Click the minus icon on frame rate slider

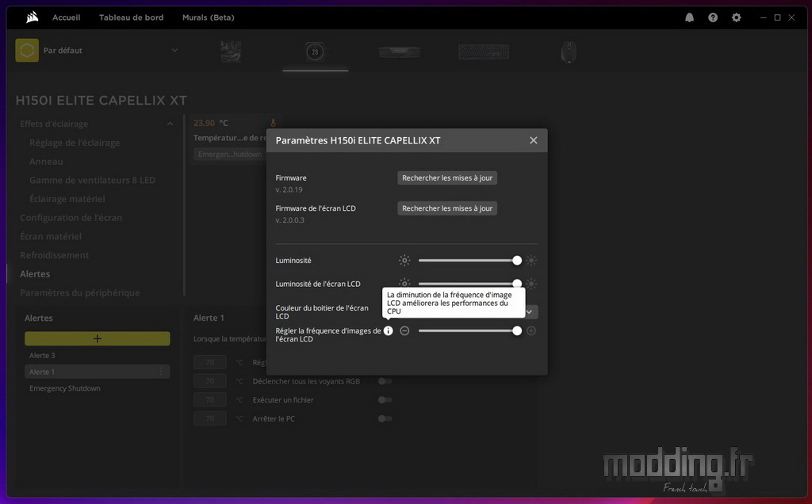[404, 330]
